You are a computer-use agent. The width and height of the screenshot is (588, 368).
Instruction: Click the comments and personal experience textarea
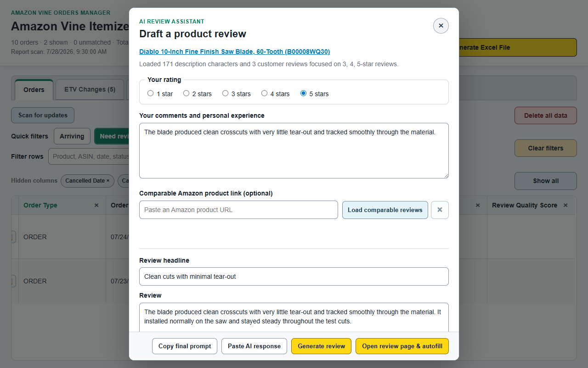(x=294, y=150)
